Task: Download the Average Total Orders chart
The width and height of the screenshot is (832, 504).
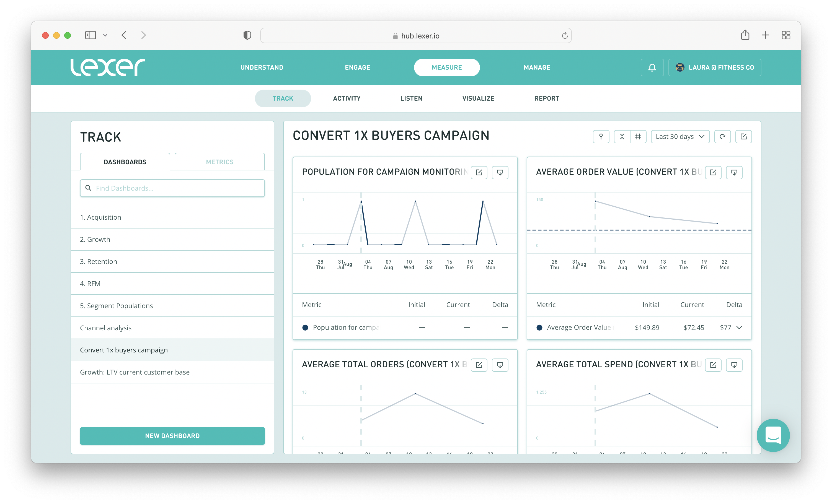Action: (500, 365)
